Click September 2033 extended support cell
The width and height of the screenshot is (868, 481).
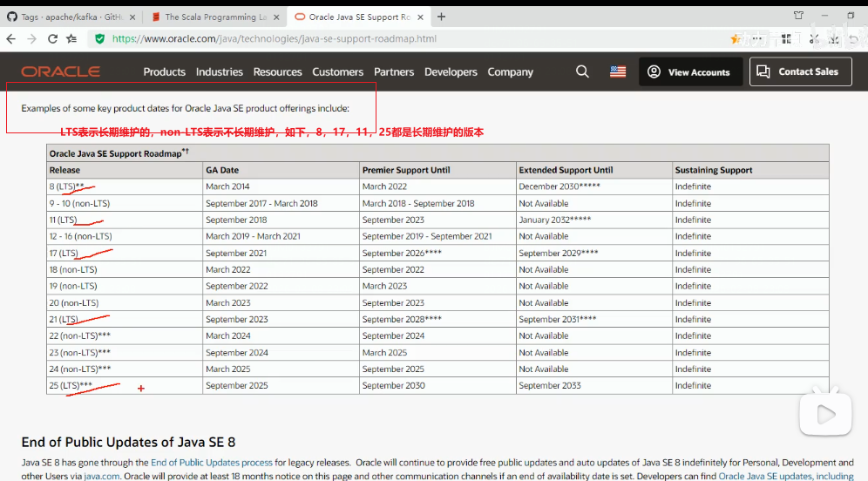(x=594, y=386)
